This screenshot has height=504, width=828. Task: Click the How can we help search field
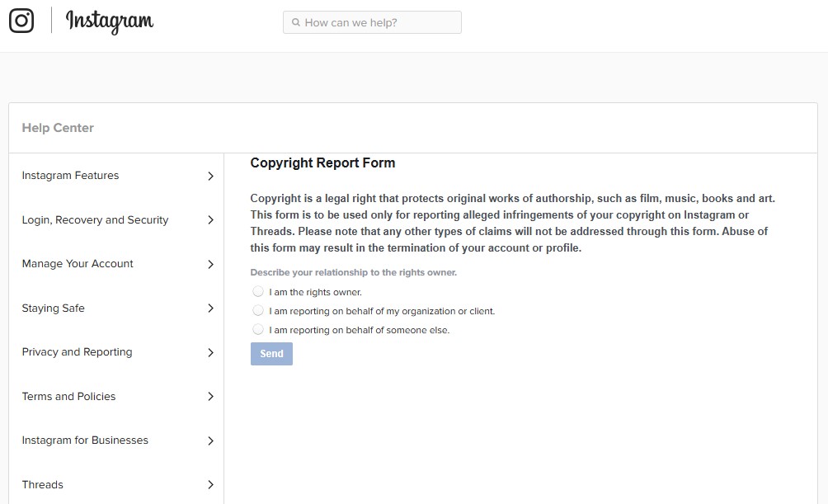[x=371, y=22]
